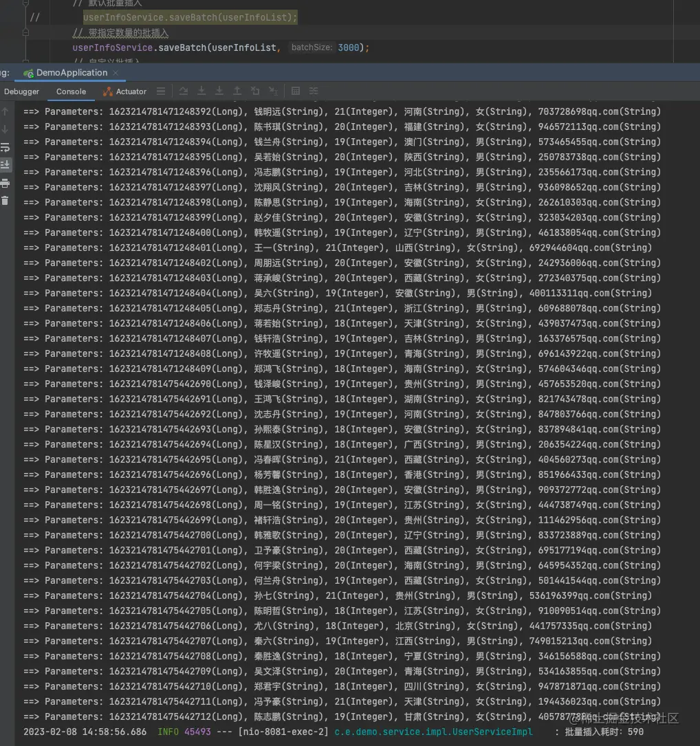The image size is (700, 746).
Task: Click process id 45493 in log line
Action: (197, 732)
